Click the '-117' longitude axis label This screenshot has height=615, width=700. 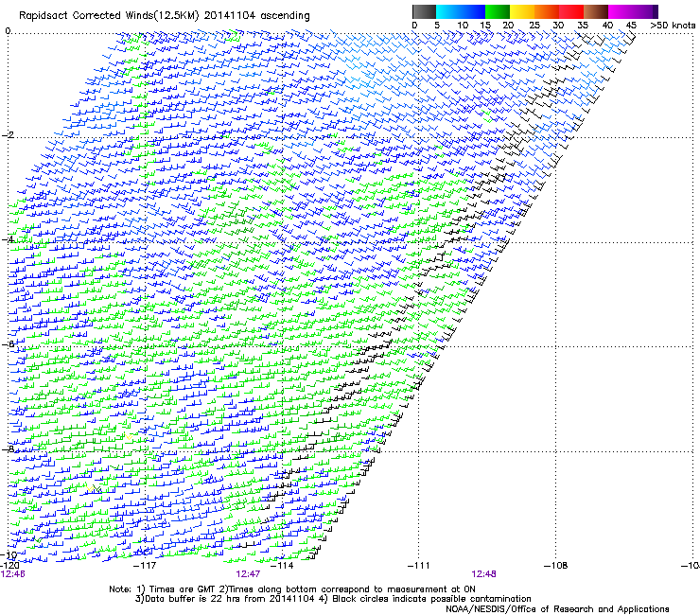click(x=145, y=566)
